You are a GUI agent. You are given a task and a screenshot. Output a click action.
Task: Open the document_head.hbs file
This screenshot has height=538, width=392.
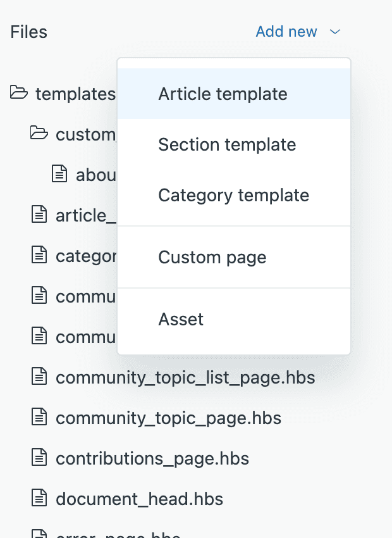point(140,498)
